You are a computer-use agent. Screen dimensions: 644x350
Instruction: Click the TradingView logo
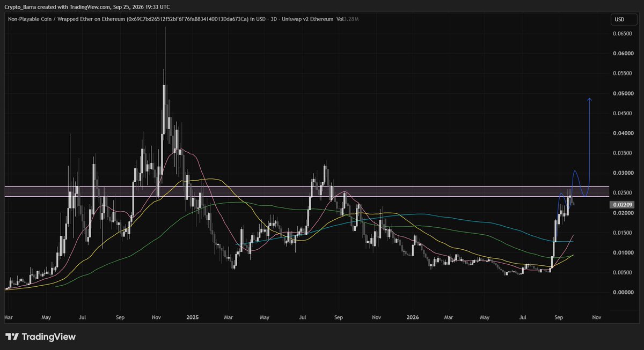point(41,337)
